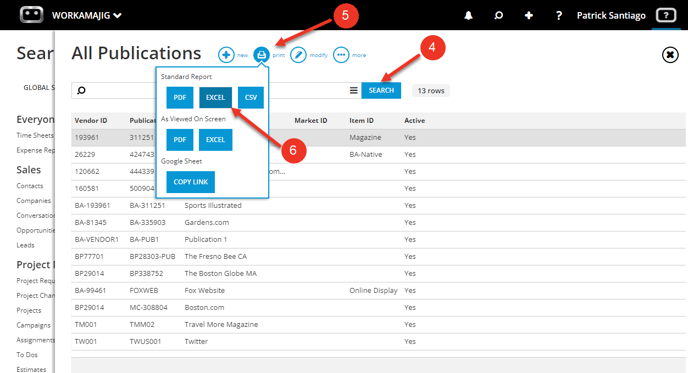Open Time Sheets in sidebar
The width and height of the screenshot is (688, 373).
[35, 135]
